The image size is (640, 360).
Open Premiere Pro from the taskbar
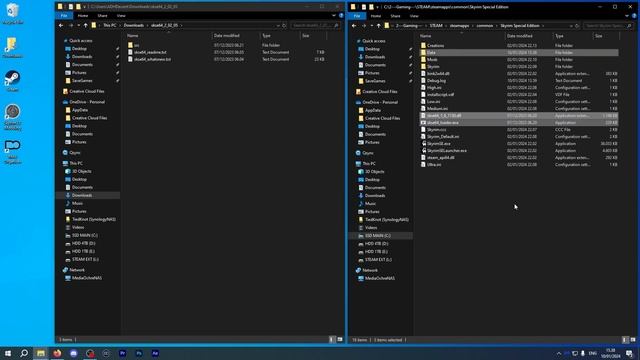point(122,353)
